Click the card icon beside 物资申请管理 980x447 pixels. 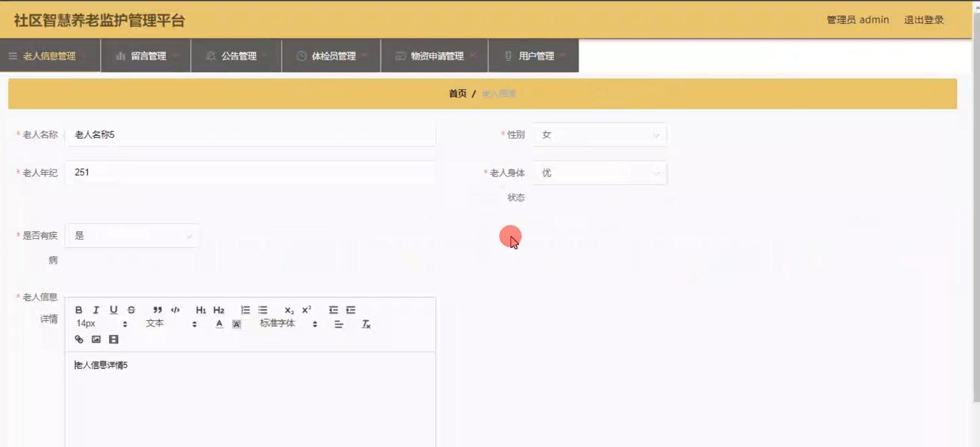tap(400, 56)
